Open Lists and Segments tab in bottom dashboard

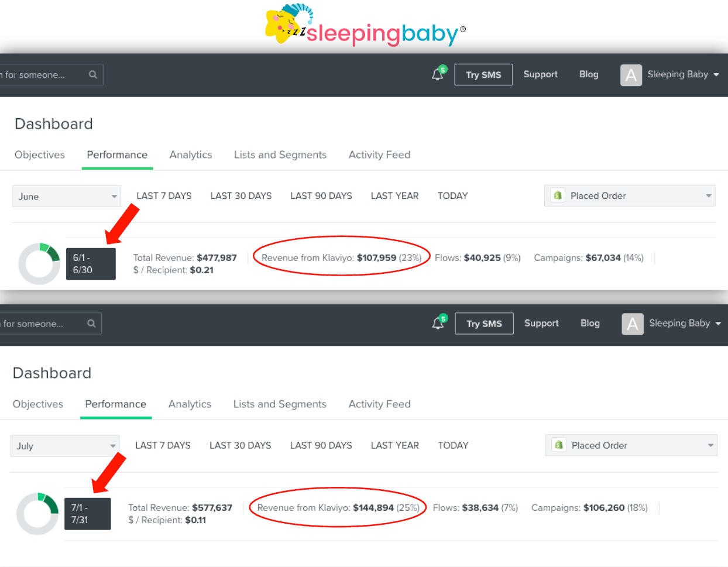[x=280, y=404]
